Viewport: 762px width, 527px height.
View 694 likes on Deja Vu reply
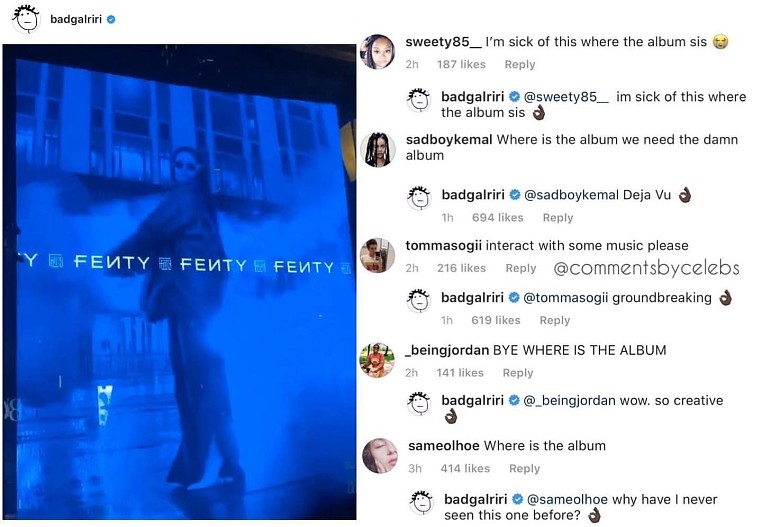(x=498, y=217)
